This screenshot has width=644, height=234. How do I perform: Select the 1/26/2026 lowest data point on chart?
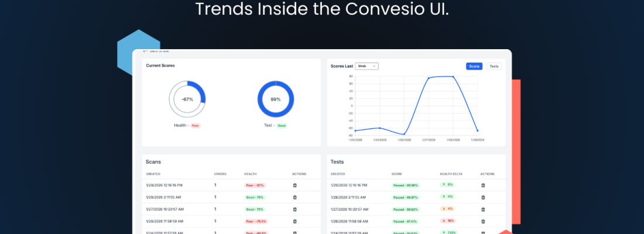(404, 134)
